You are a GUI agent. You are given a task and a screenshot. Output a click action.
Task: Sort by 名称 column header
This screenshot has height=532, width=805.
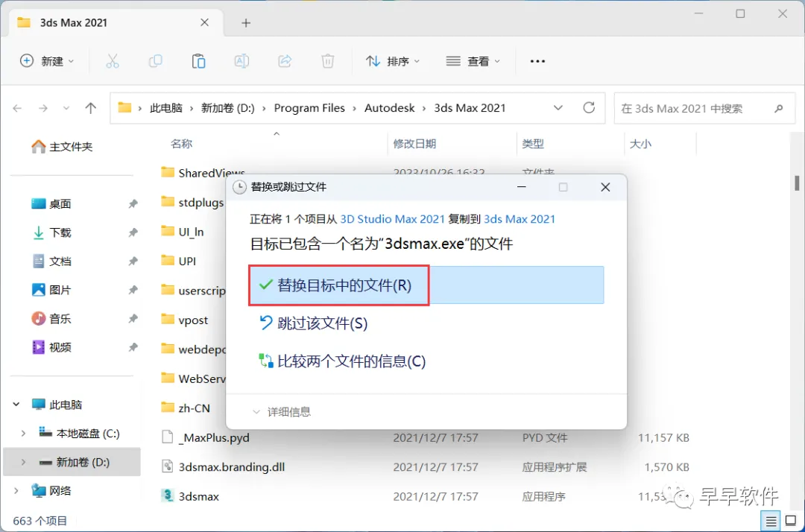(181, 144)
